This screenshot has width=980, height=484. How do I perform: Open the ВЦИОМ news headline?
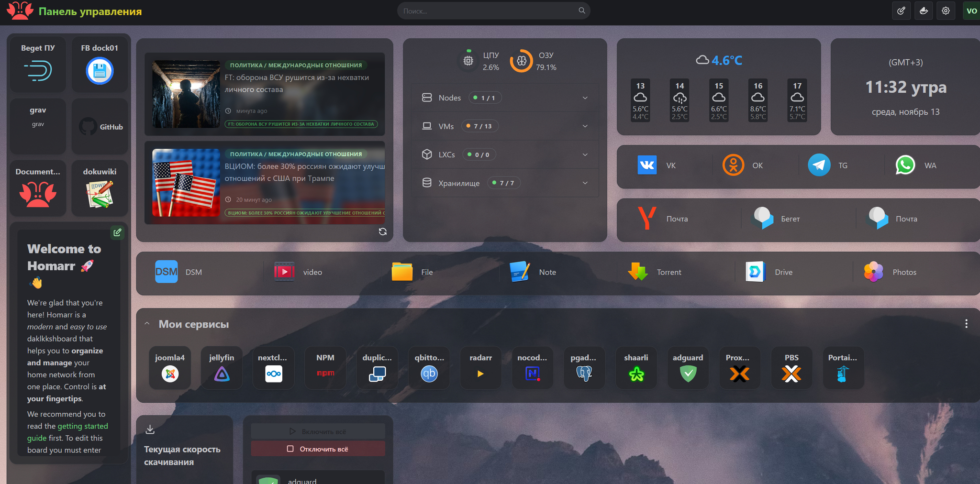click(x=305, y=172)
